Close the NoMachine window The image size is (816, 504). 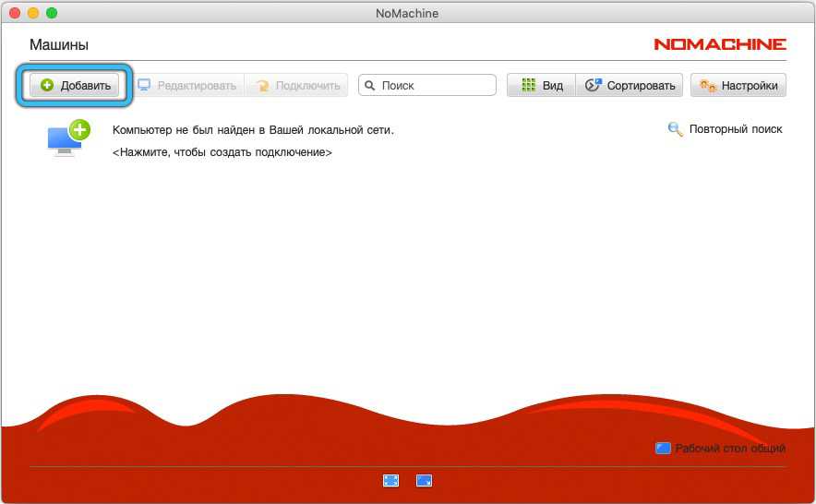click(15, 13)
